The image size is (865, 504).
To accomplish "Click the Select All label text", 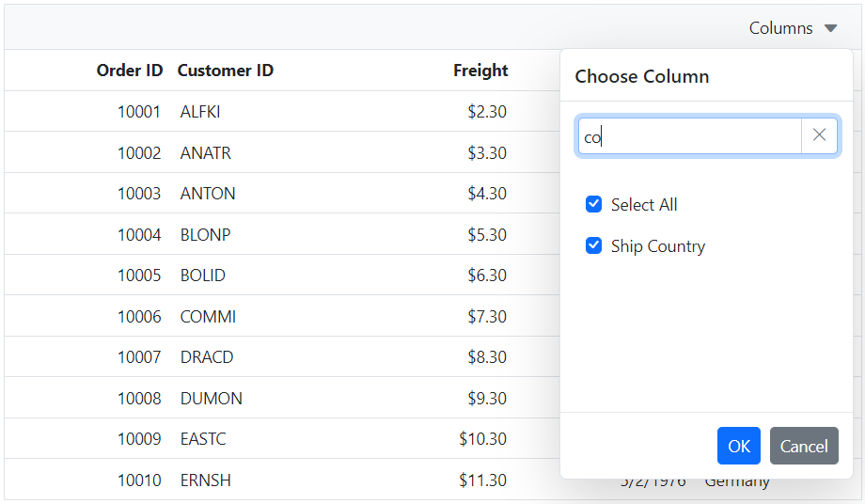I will pos(644,205).
